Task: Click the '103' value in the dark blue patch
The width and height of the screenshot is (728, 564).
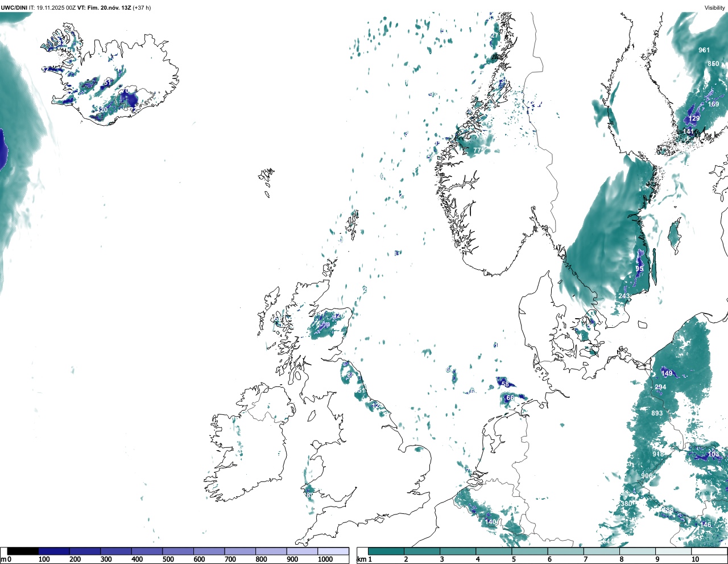Action: click(714, 455)
